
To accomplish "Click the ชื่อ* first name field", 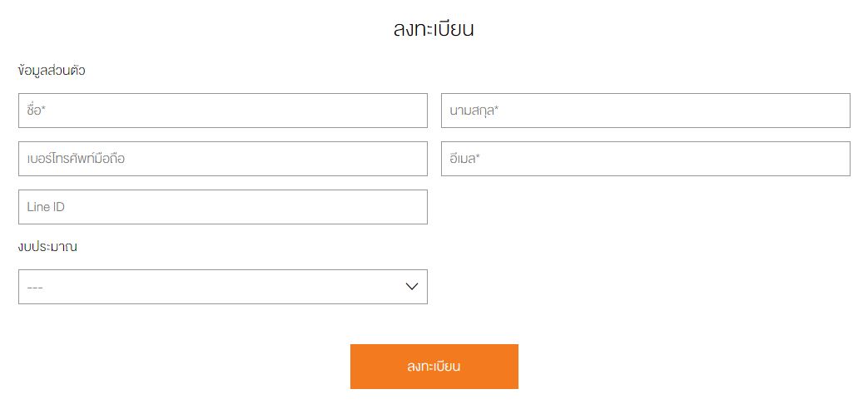I will click(x=222, y=111).
